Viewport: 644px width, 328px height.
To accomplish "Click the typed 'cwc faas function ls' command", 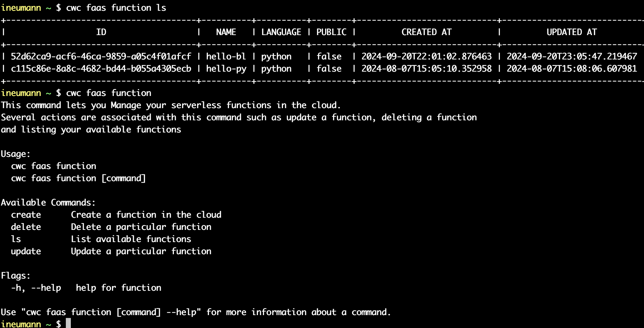I will (x=116, y=8).
